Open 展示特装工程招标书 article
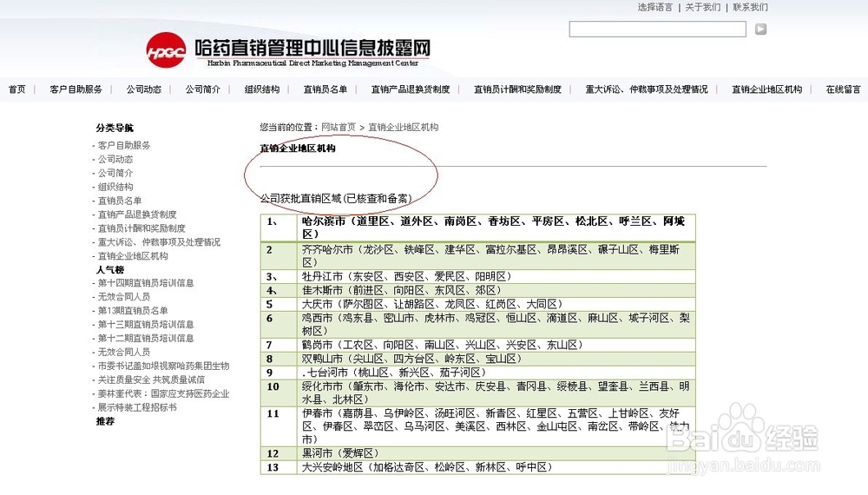This screenshot has height=495, width=868. [x=137, y=407]
